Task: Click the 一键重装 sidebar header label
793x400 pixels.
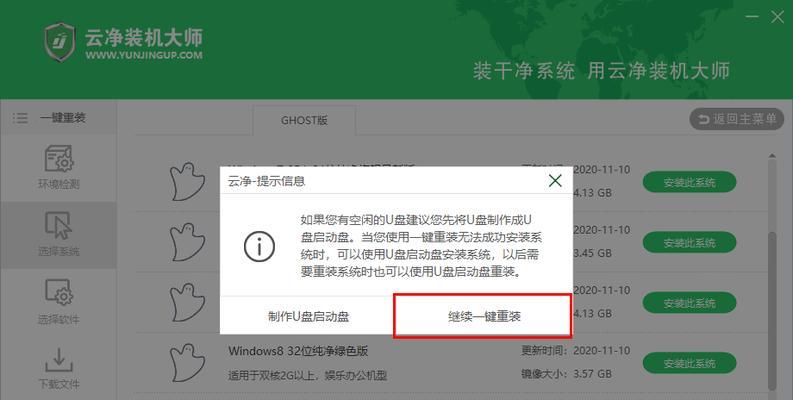Action: coord(63,118)
